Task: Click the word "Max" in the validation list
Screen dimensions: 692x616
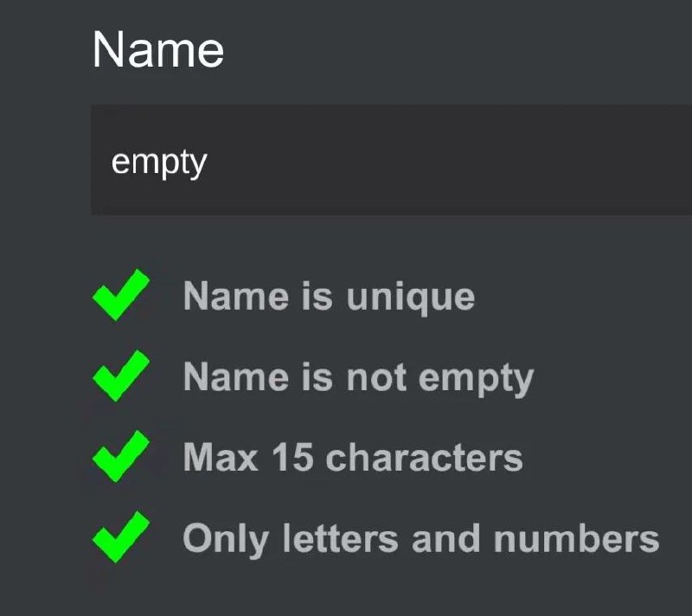Action: pos(221,458)
